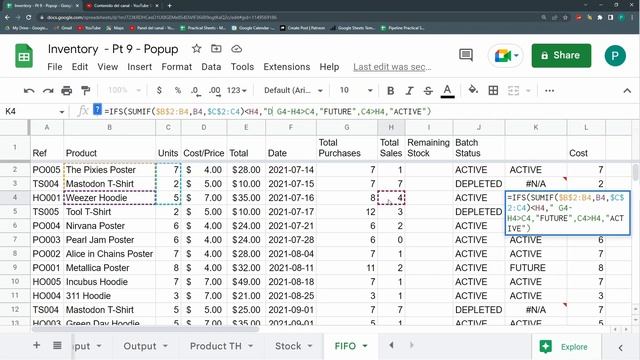
Task: Open the Data menu
Action: point(211,67)
